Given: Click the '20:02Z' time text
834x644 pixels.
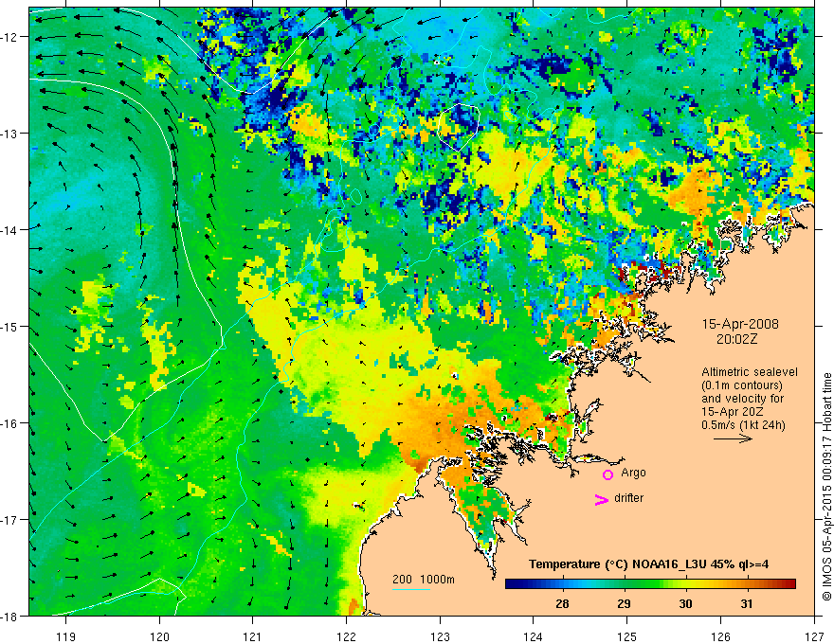Looking at the screenshot, I should pyautogui.click(x=736, y=339).
